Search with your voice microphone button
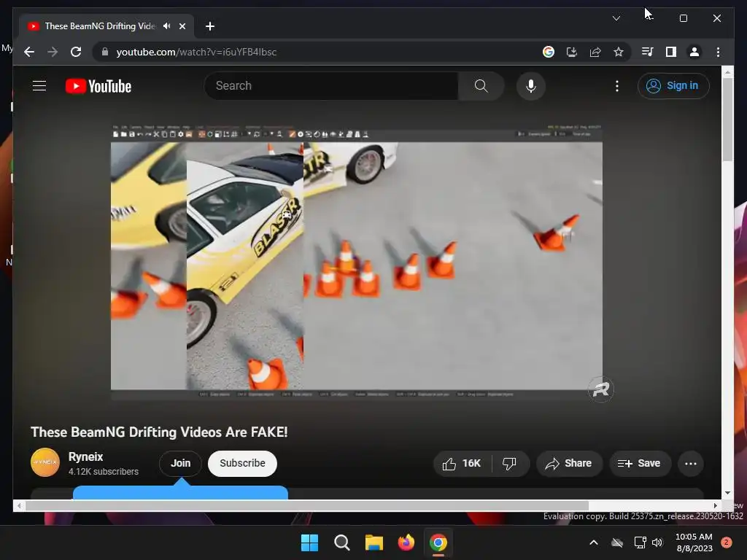Image resolution: width=747 pixels, height=560 pixels. [531, 86]
